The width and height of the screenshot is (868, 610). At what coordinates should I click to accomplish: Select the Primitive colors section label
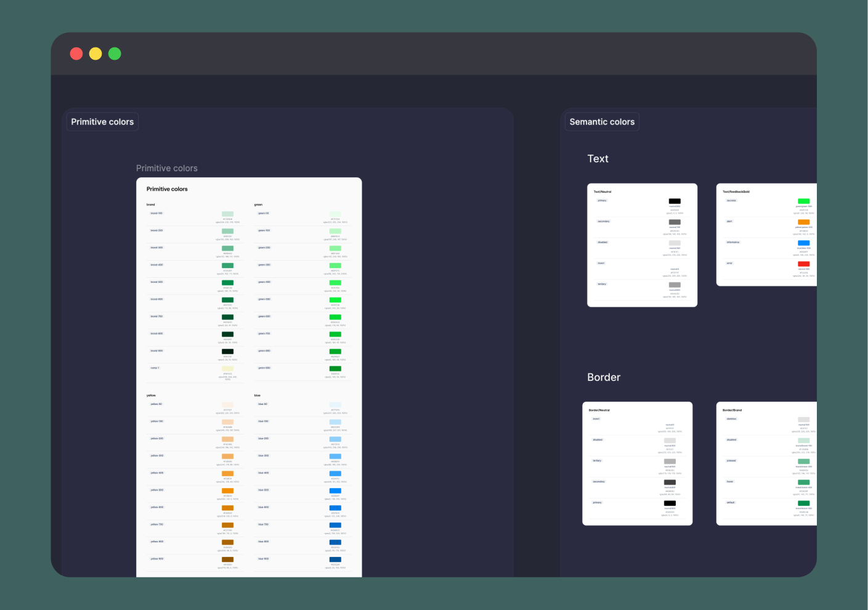(102, 122)
